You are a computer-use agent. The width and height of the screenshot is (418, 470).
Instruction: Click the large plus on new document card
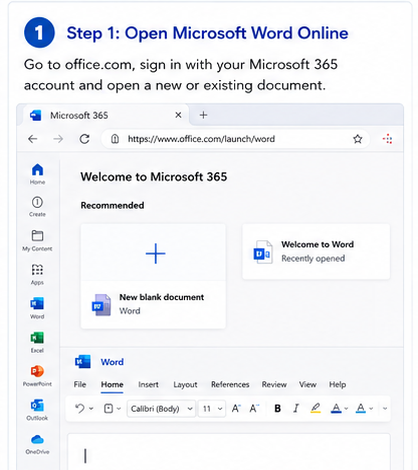[155, 254]
